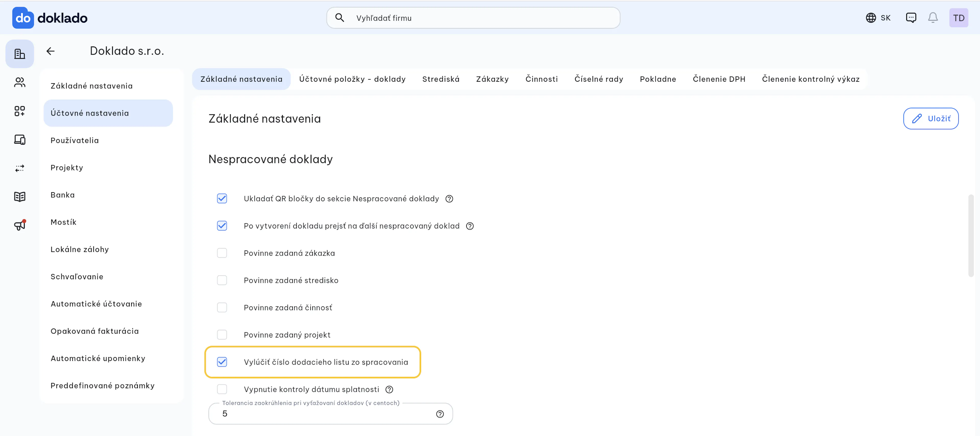Show help for Vypnutie kontroly dátumu splatnosti
The width and height of the screenshot is (980, 436).
coord(389,389)
